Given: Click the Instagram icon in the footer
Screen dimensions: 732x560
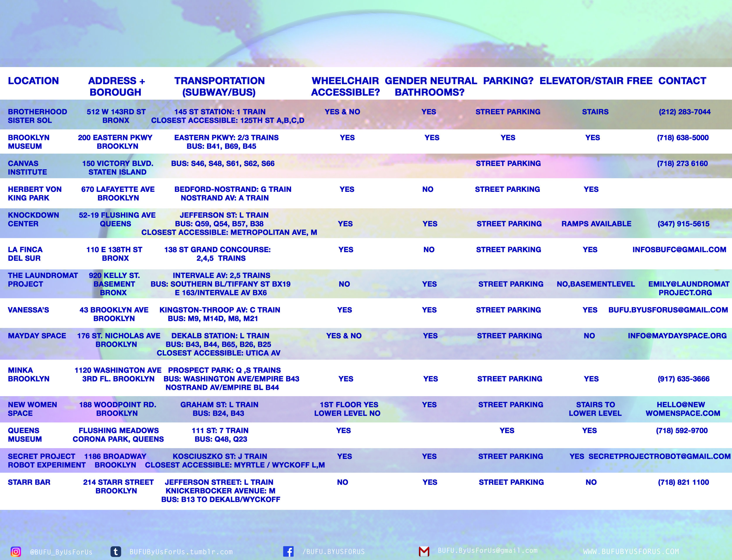Looking at the screenshot, I should pyautogui.click(x=16, y=552).
